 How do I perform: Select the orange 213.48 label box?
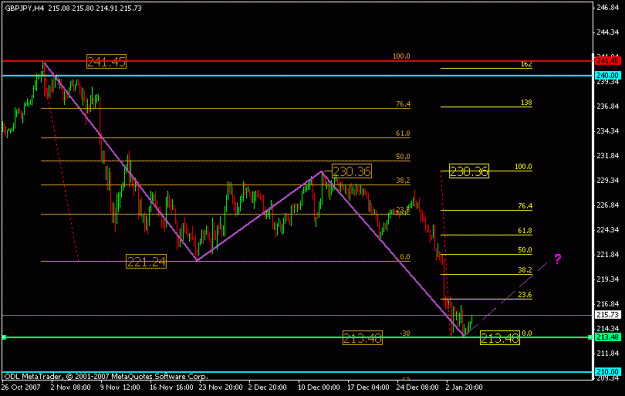362,338
